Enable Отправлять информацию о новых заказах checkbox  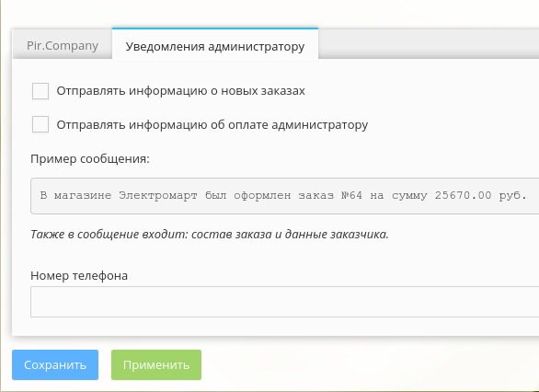(x=40, y=91)
